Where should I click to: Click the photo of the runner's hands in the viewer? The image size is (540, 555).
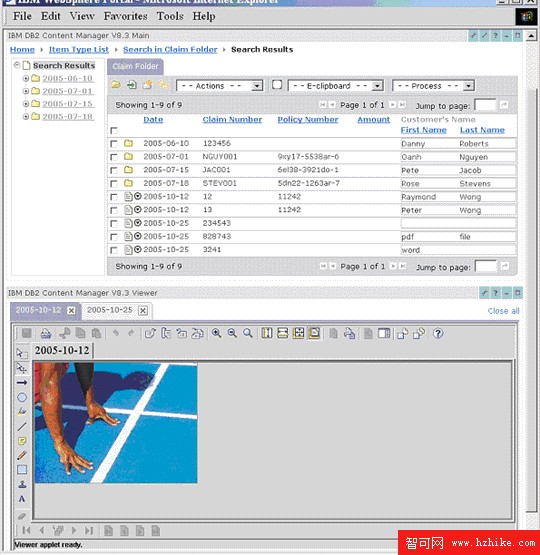[x=116, y=422]
